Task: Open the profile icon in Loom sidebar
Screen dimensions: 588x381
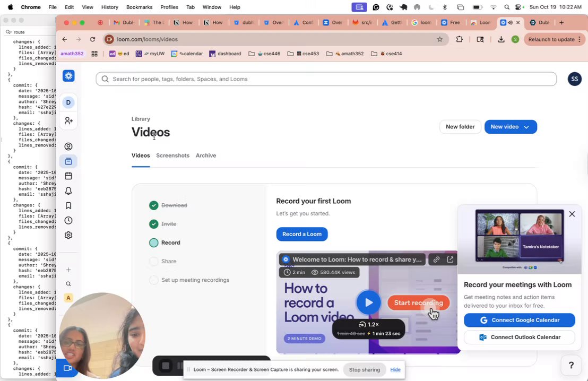Action: point(68,146)
